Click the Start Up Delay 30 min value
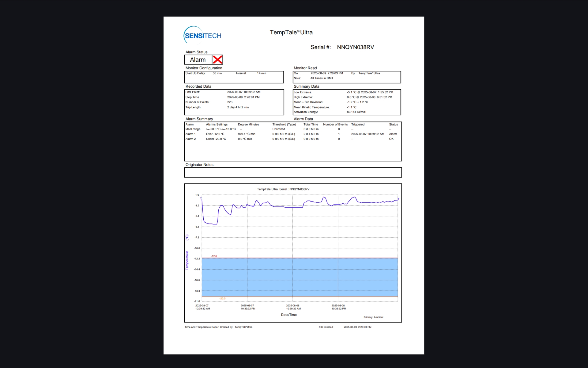This screenshot has height=368, width=588. 217,73
